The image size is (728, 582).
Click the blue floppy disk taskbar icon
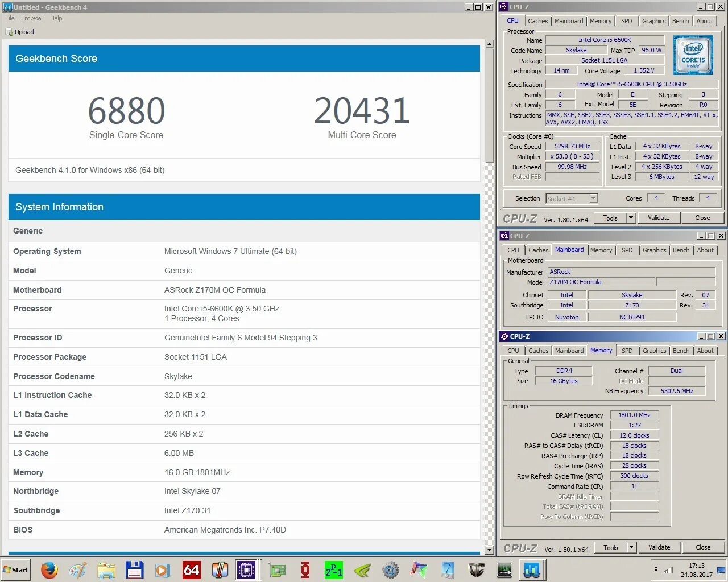point(135,569)
